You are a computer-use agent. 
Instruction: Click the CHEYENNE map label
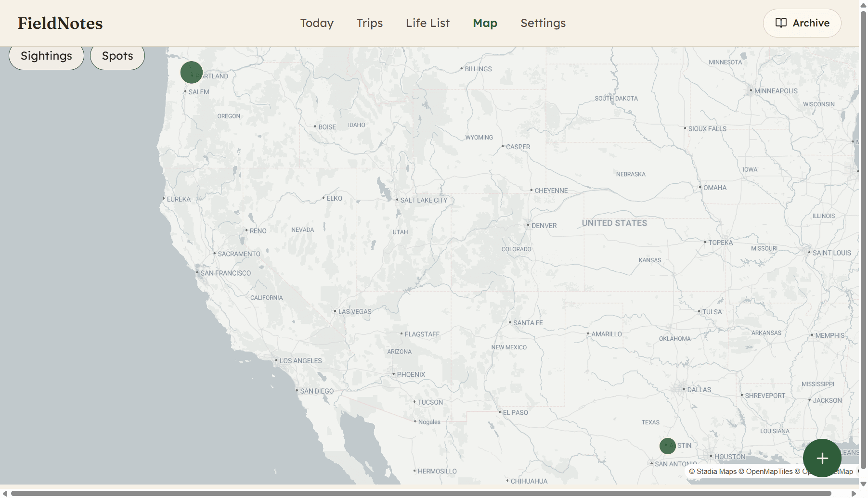551,191
